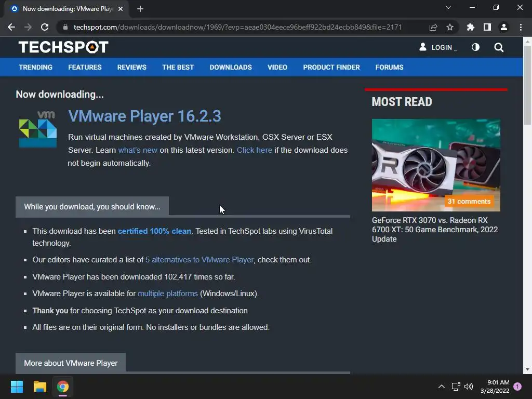The width and height of the screenshot is (532, 399).
Task: Bookmark this page with the star
Action: (x=450, y=27)
